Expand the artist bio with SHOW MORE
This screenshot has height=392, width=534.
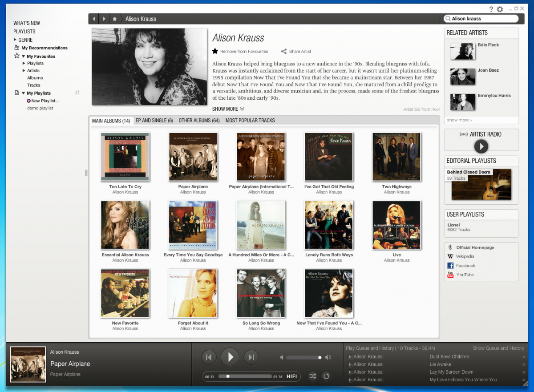(x=228, y=109)
